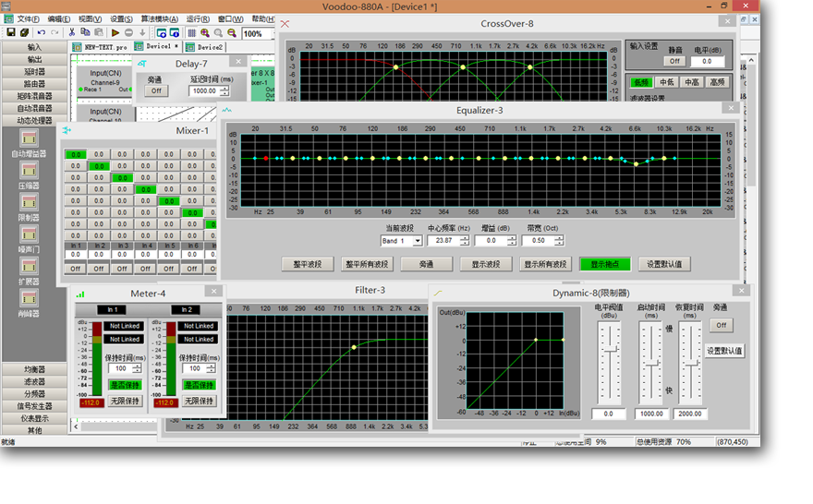Click the Run play triangle icon

[115, 32]
